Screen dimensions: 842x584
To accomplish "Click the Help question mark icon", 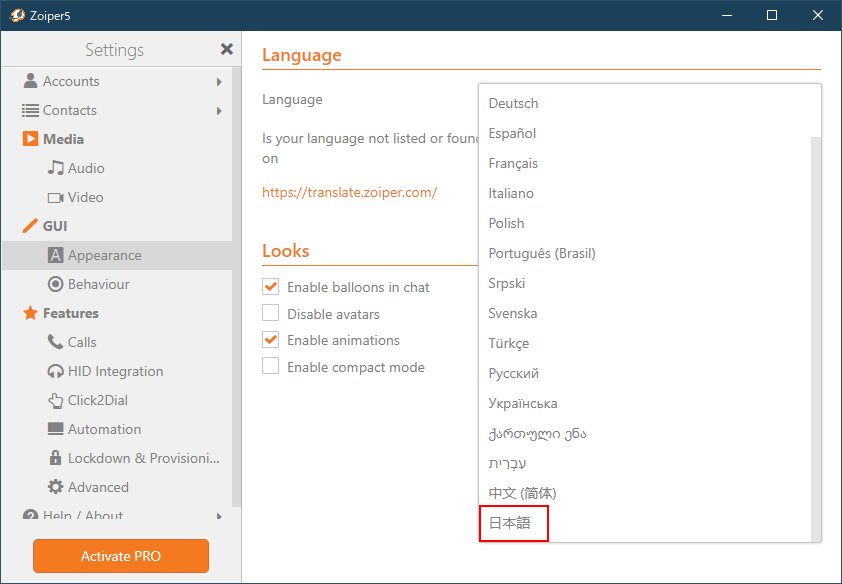I will point(30,515).
